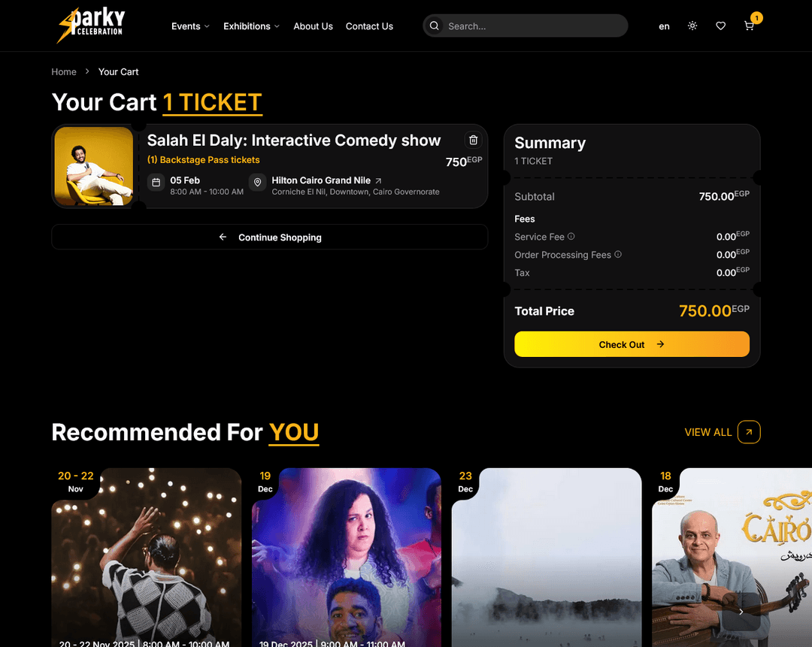Open the en language selector

(x=664, y=26)
